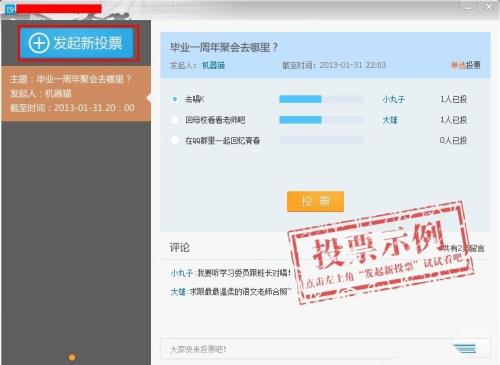Choose the 回母校看看老师吧 radio option
500x365 pixels.
click(x=175, y=120)
